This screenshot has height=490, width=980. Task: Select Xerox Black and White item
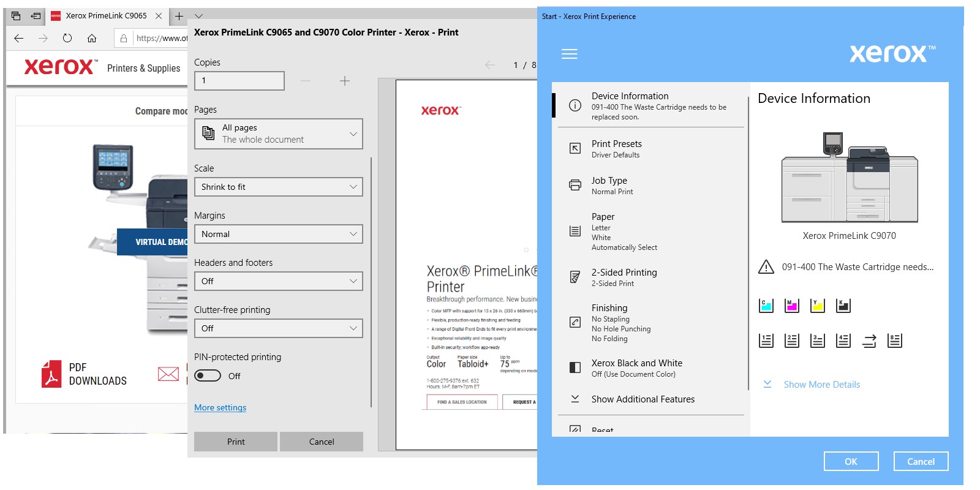click(650, 367)
